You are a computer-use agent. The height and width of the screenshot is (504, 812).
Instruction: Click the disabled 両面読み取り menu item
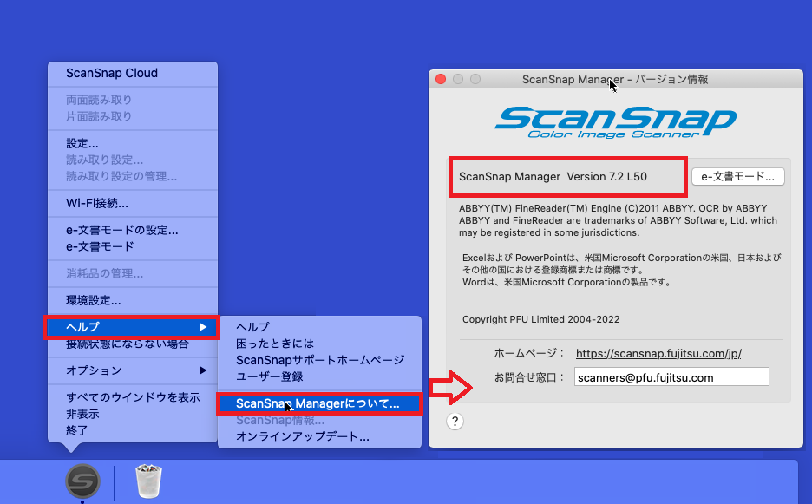[x=133, y=100]
